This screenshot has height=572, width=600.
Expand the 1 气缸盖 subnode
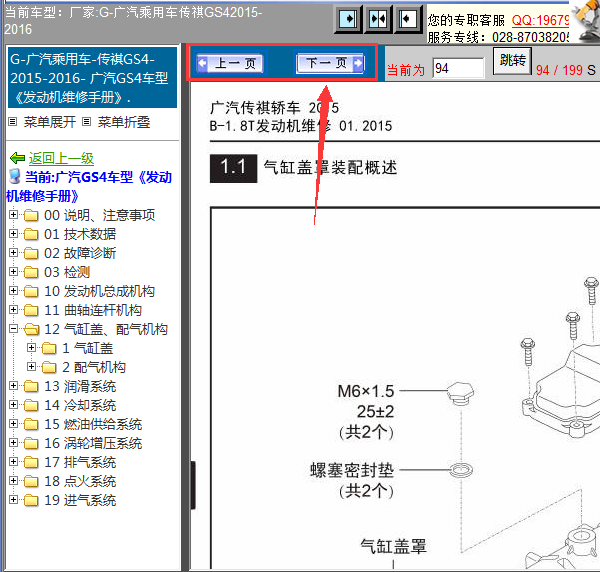coord(31,347)
